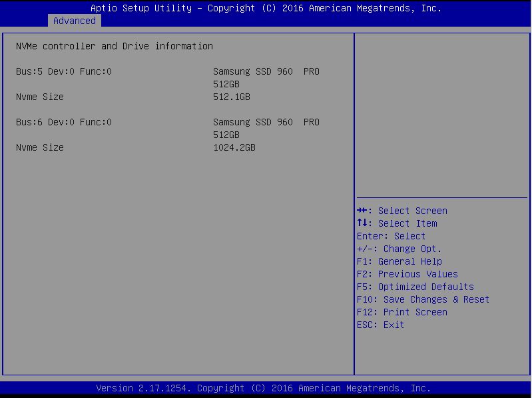Viewport: 532px width, 398px height.
Task: Click the 'Enter: Select' help line
Action: pyautogui.click(x=391, y=236)
